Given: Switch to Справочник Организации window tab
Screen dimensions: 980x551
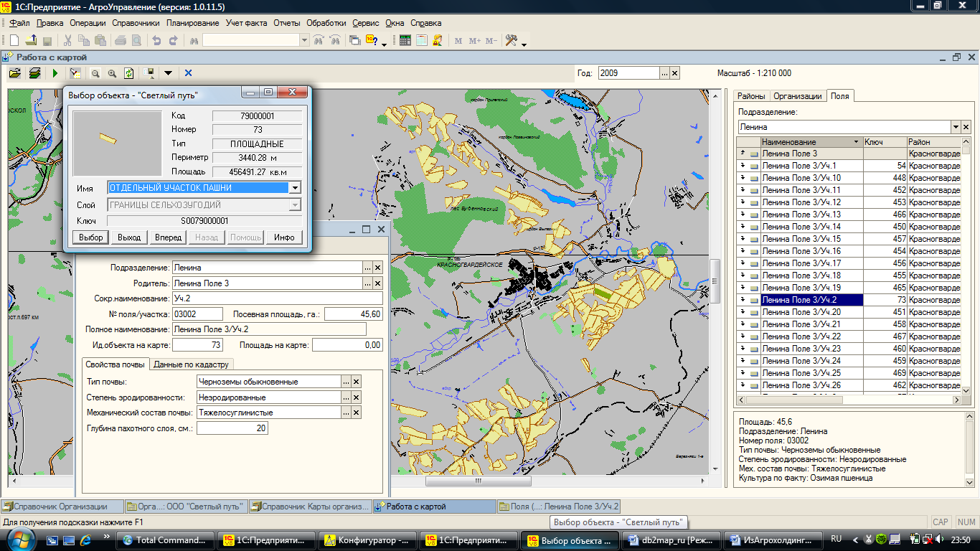Looking at the screenshot, I should (x=62, y=507).
